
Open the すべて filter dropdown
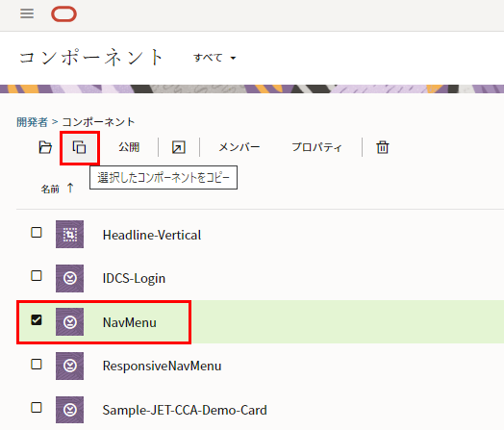point(214,58)
